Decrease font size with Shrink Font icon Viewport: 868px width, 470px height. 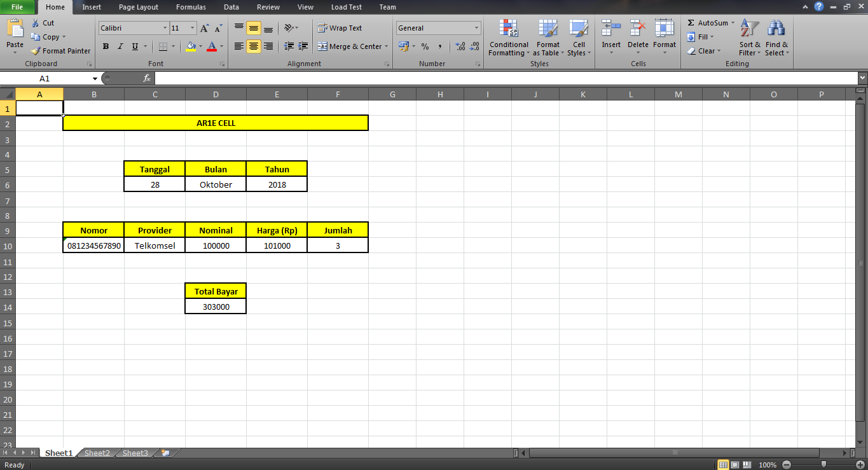(x=218, y=28)
